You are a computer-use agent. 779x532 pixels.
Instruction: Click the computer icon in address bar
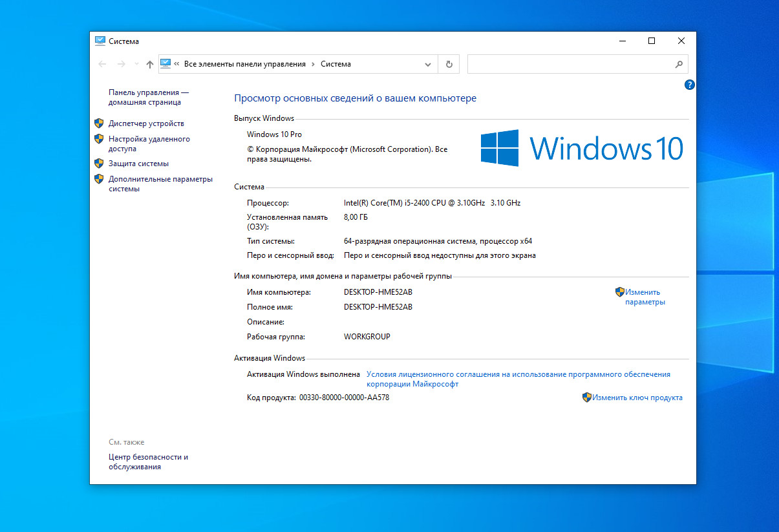pos(165,64)
